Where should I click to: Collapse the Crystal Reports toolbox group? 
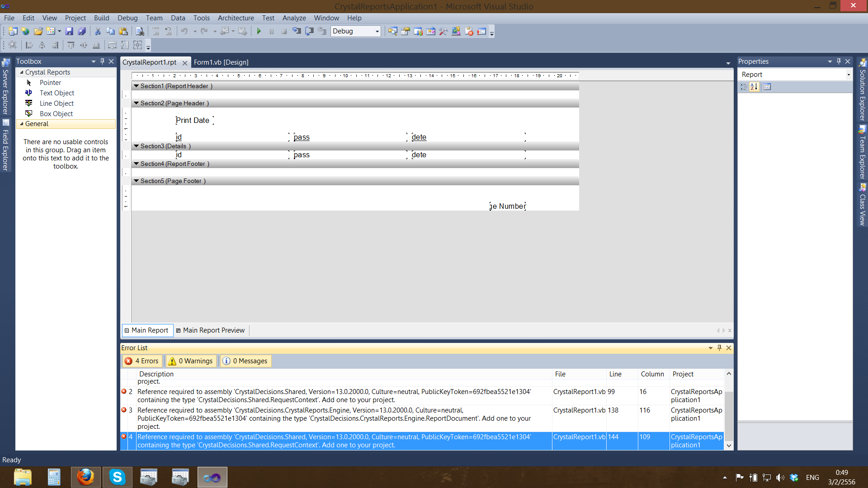click(21, 72)
